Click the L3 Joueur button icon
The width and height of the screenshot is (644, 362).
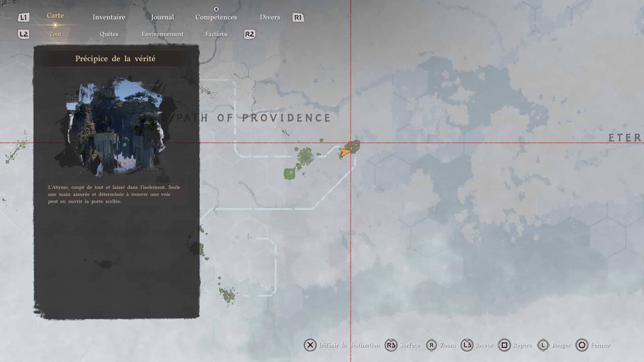pos(467,345)
